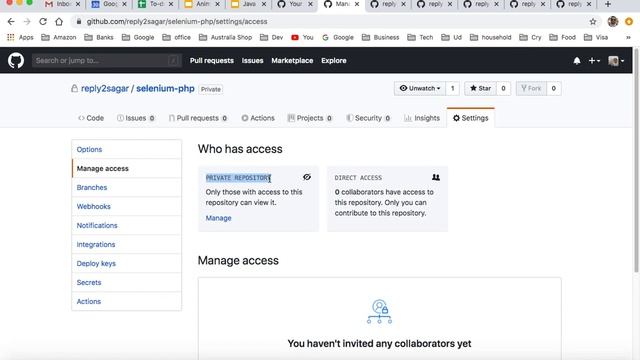Click the collaborators lock illustration icon

(x=379, y=311)
